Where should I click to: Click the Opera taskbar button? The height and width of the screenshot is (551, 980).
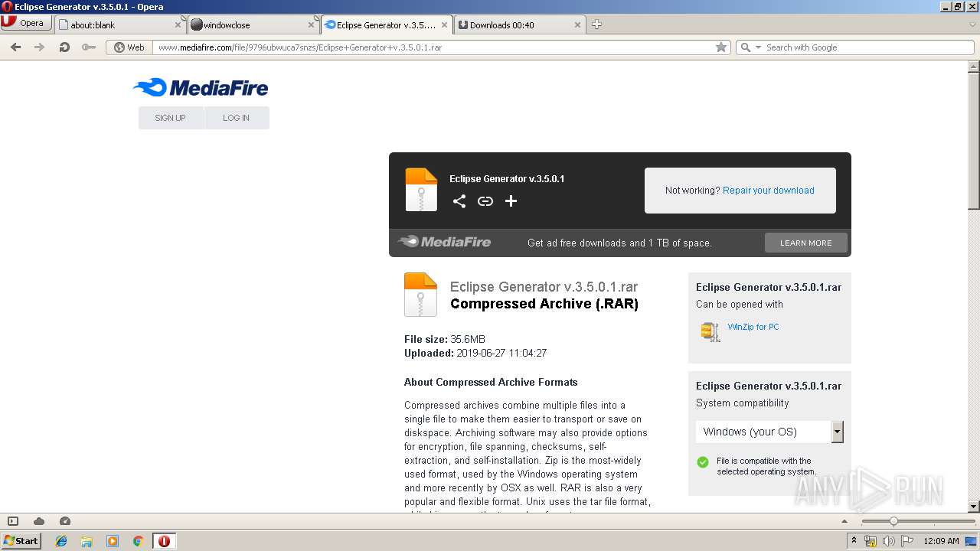pos(164,541)
